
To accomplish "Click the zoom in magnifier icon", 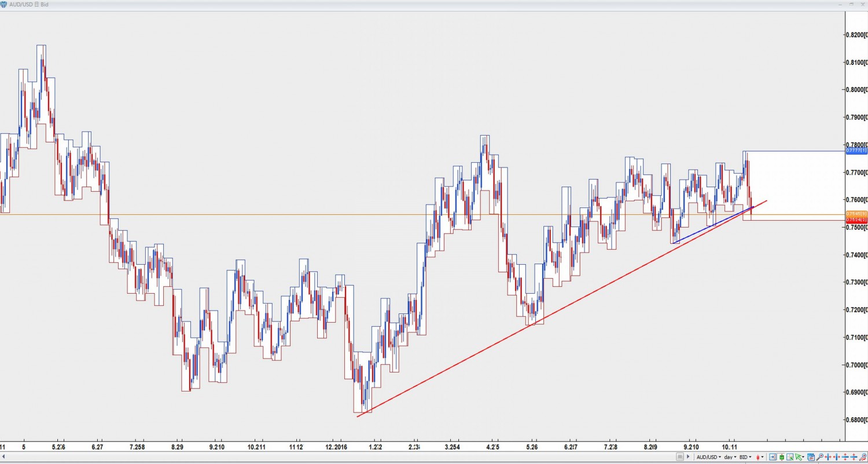I will click(x=819, y=457).
